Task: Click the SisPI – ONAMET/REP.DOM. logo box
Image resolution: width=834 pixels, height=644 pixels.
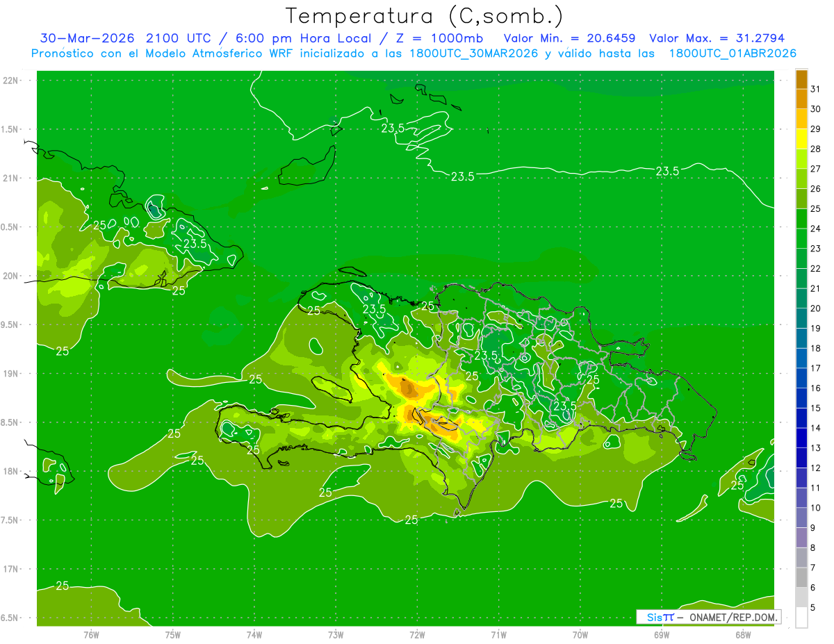Action: point(708,617)
